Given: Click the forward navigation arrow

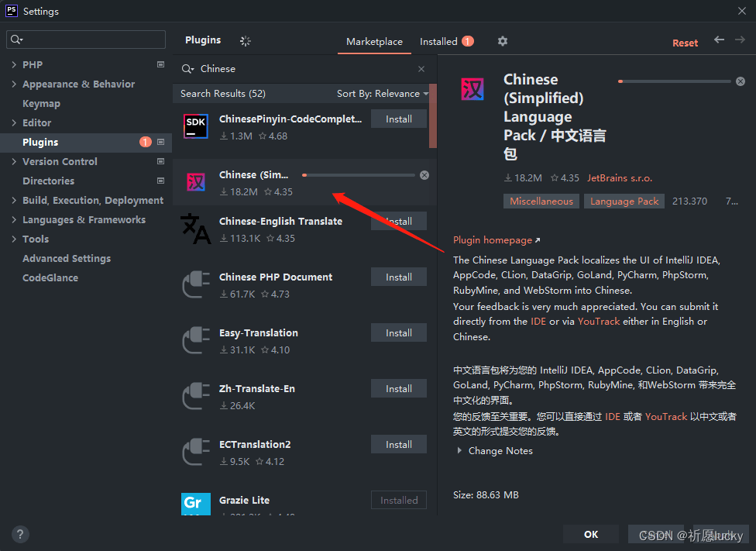Looking at the screenshot, I should (x=740, y=40).
